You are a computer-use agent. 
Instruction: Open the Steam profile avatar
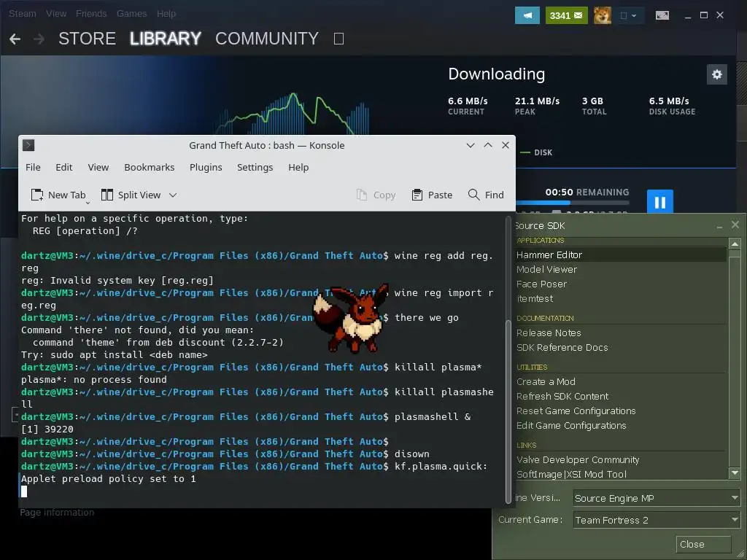coord(602,15)
